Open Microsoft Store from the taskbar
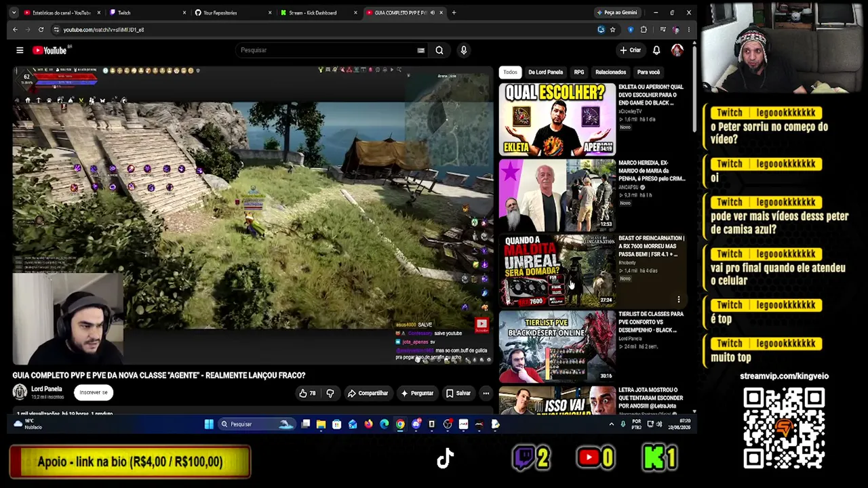 coord(336,424)
